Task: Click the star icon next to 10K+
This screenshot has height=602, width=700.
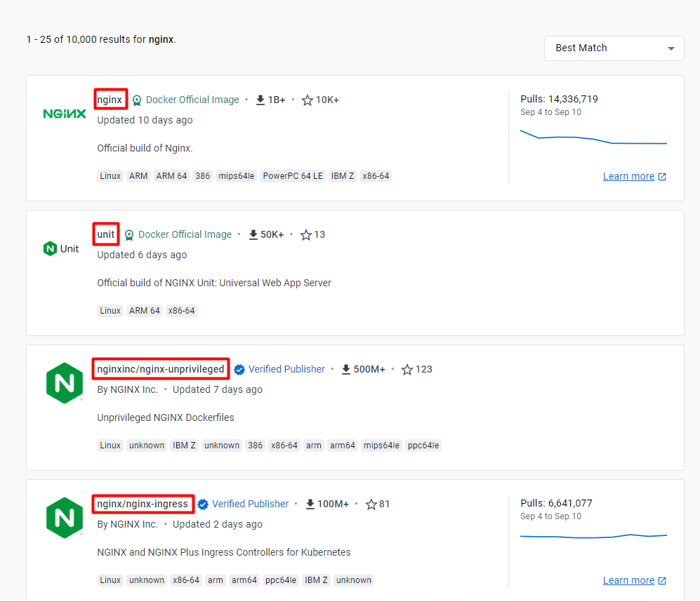Action: tap(307, 100)
